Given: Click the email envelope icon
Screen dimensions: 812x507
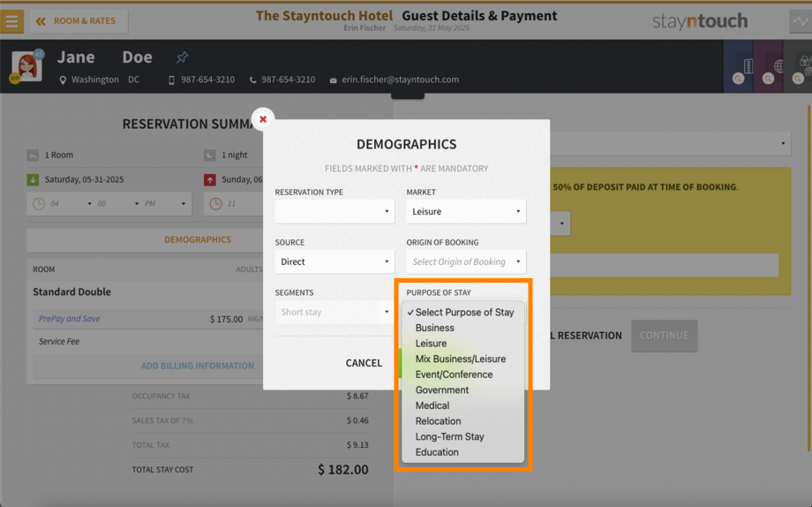Looking at the screenshot, I should point(333,80).
